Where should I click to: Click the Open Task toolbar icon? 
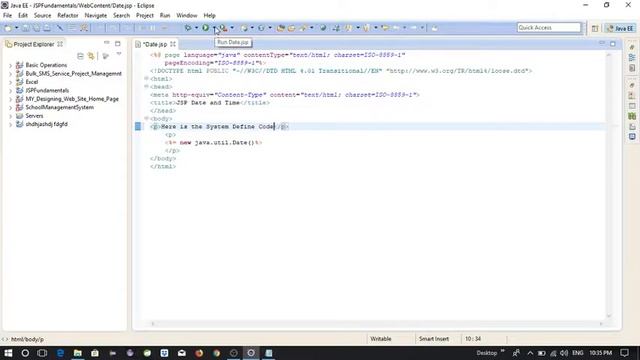pyautogui.click(x=291, y=28)
